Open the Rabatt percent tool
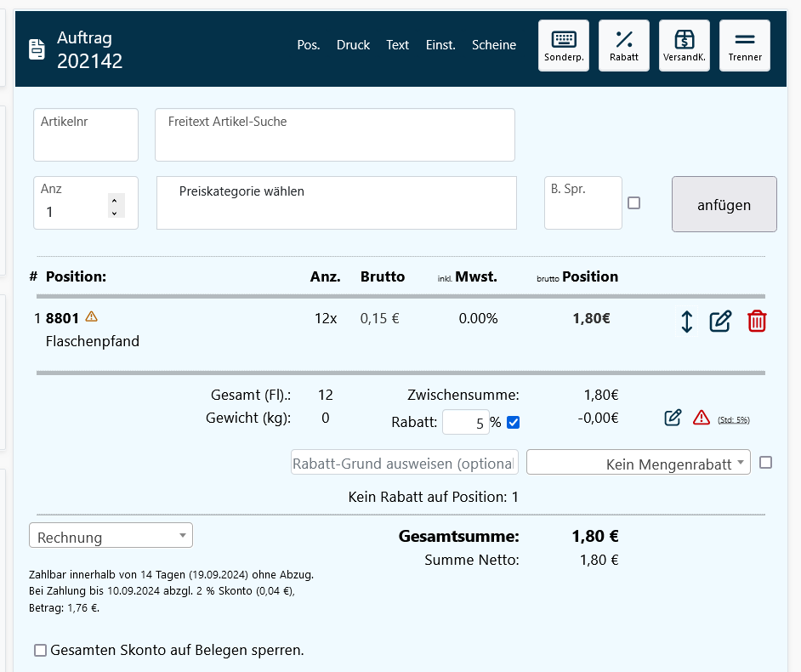Image resolution: width=801 pixels, height=672 pixels. [x=624, y=45]
